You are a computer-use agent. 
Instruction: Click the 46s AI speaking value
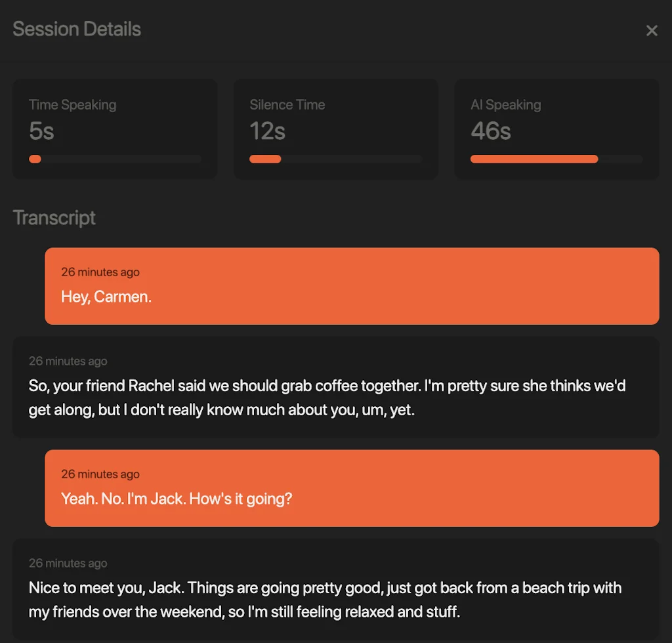[490, 131]
